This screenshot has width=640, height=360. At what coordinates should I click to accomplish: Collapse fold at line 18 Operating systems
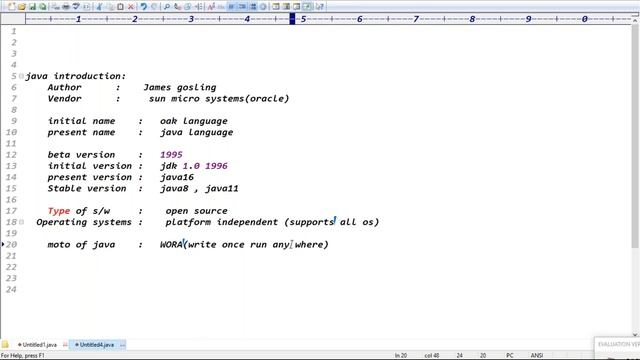point(21,222)
